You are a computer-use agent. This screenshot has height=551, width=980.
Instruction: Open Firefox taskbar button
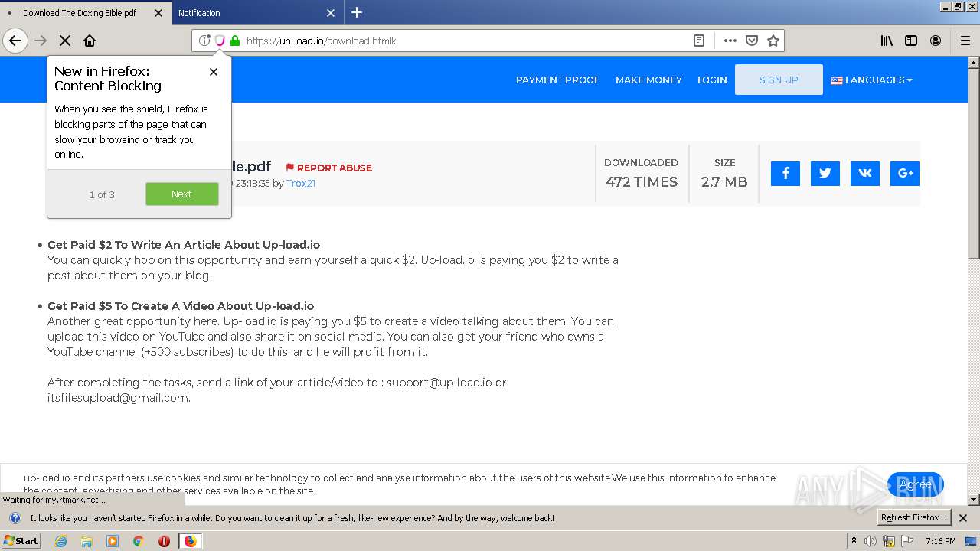(x=190, y=541)
